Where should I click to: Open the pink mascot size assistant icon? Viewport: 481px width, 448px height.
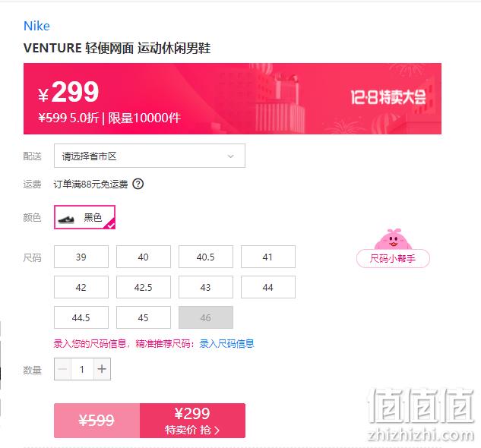pyautogui.click(x=393, y=239)
